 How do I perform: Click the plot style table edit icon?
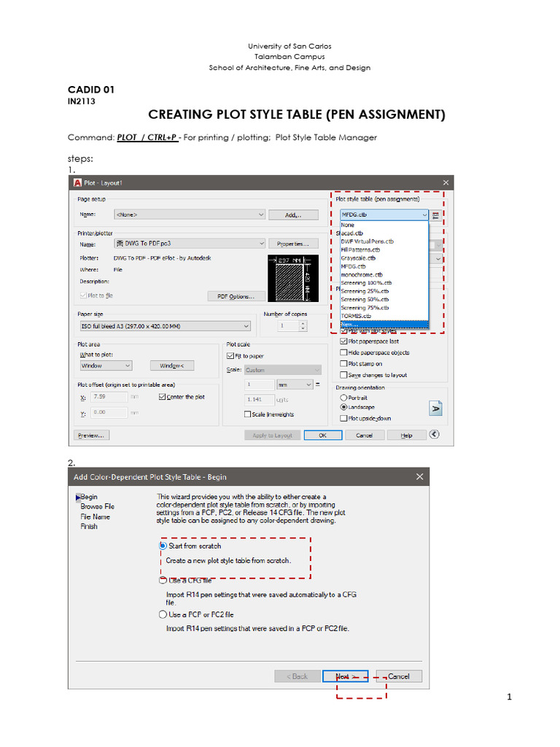click(435, 215)
